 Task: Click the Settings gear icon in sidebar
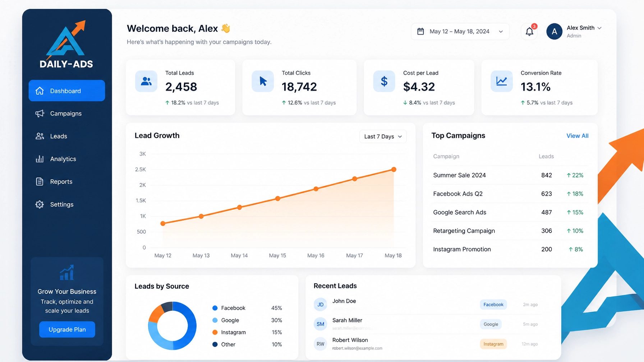click(40, 204)
